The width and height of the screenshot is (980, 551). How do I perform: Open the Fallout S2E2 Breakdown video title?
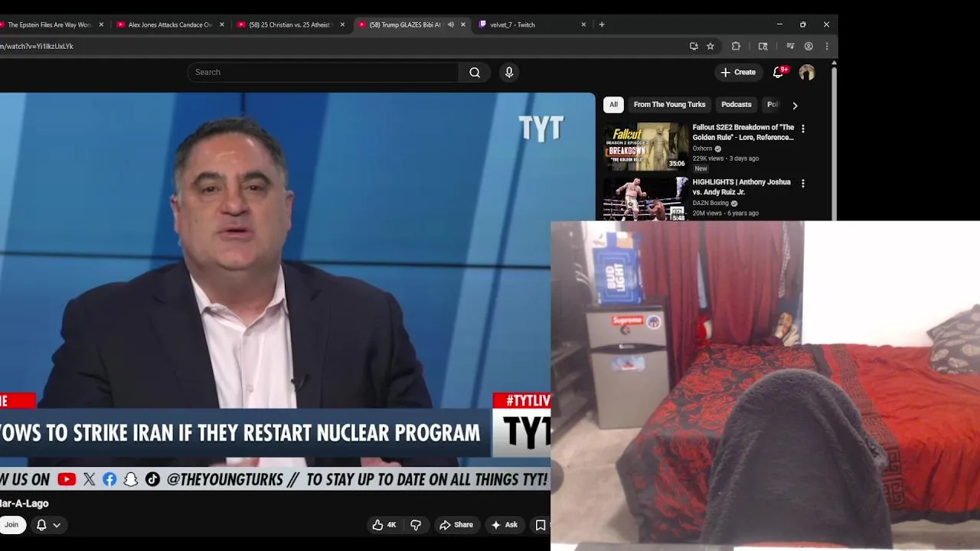[743, 132]
